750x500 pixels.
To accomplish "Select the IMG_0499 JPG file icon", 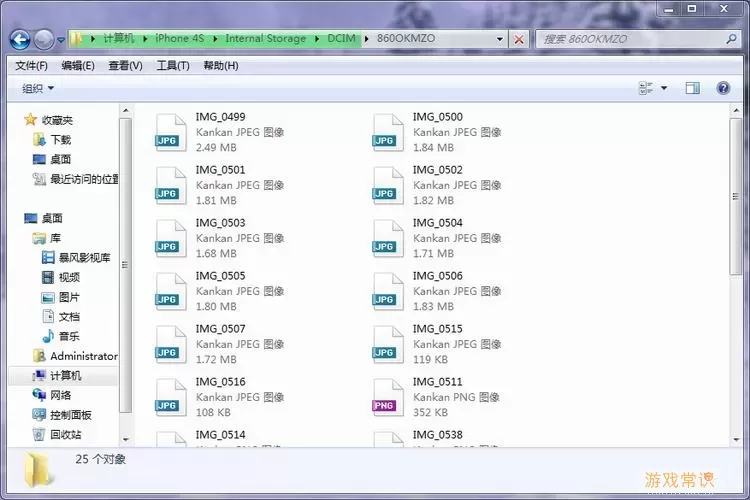I will [x=171, y=133].
